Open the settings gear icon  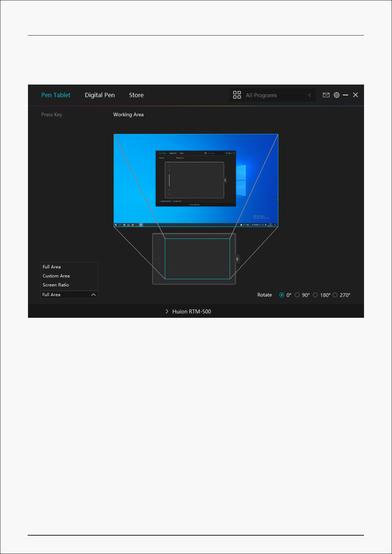pyautogui.click(x=336, y=95)
